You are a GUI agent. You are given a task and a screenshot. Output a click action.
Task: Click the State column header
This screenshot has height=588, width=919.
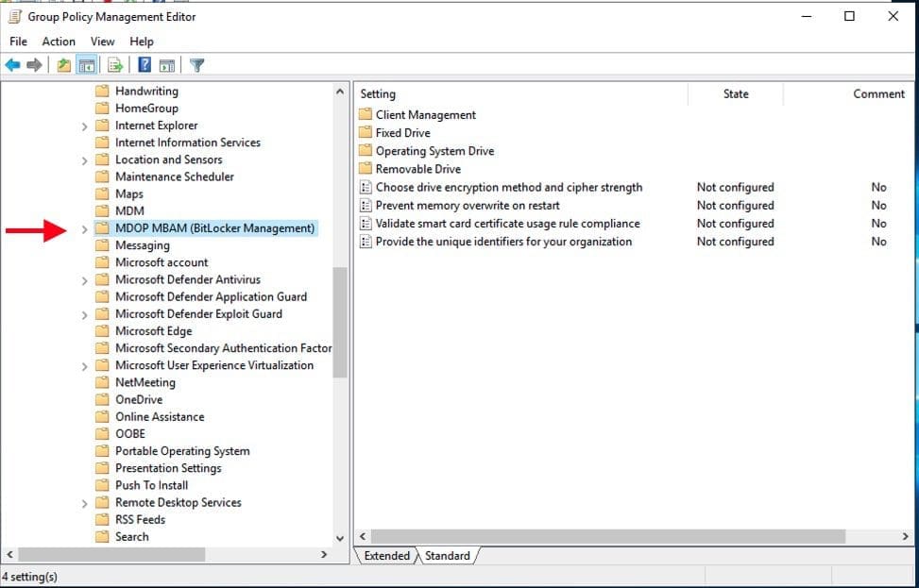pos(735,94)
